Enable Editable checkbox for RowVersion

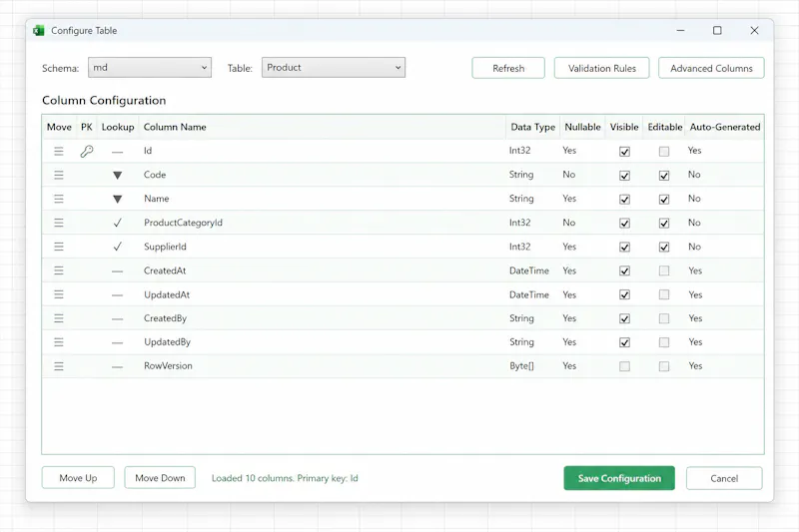click(x=664, y=366)
